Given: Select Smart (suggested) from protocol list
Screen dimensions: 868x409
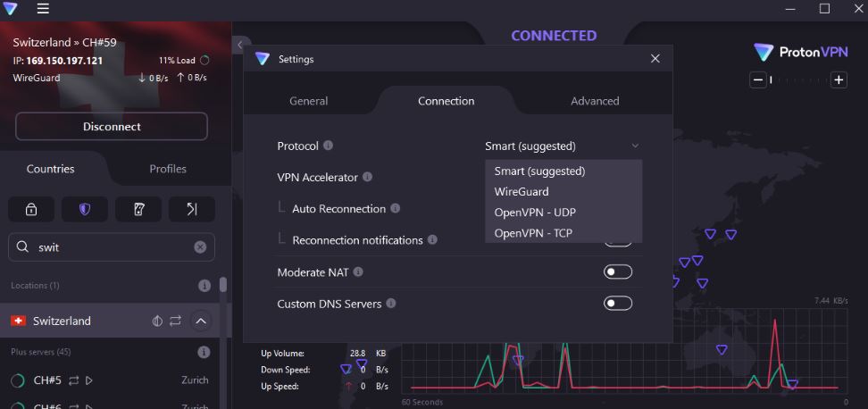Looking at the screenshot, I should [x=563, y=171].
